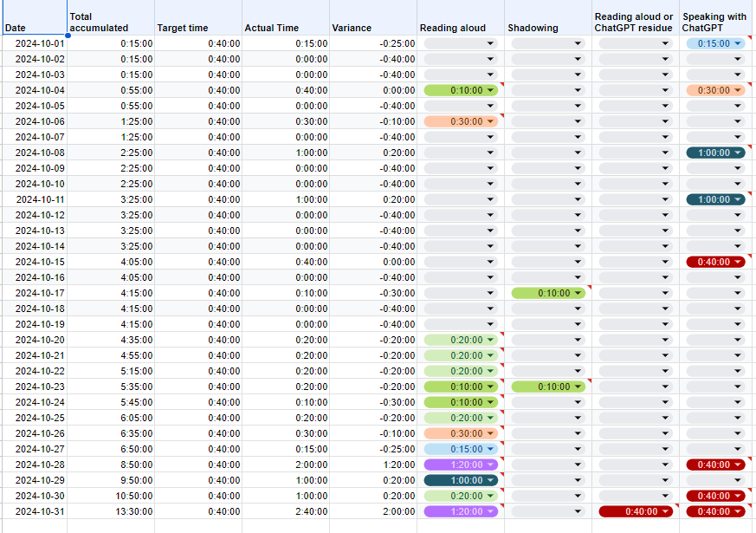This screenshot has width=756, height=533.
Task: Open Shadowing 0:10:00 chip on 2024-10-23
Action: tap(548, 387)
